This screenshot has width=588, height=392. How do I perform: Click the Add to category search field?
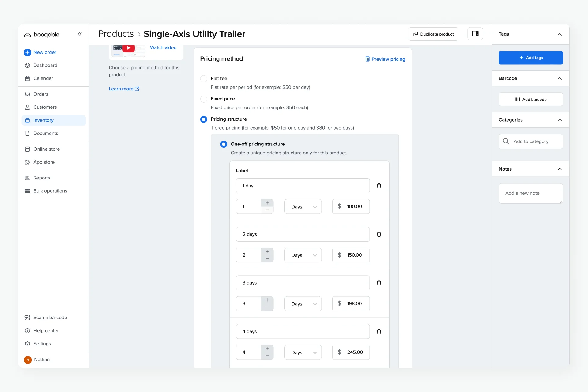pos(531,141)
